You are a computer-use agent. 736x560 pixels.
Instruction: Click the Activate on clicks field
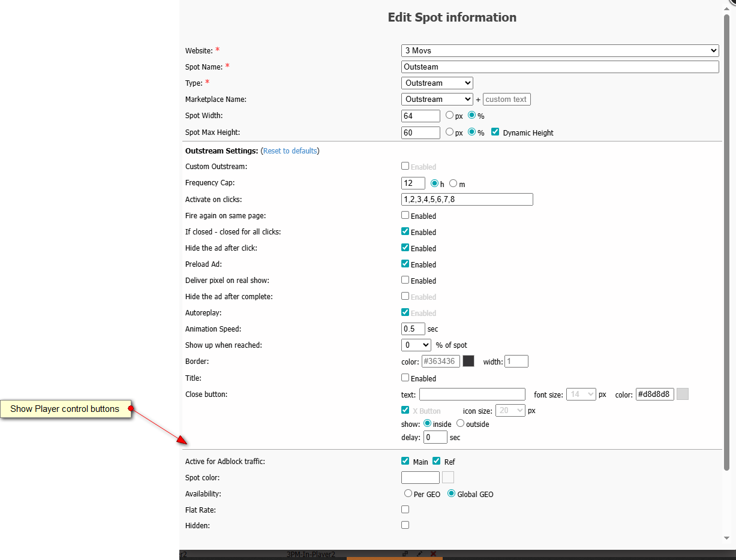coord(467,199)
